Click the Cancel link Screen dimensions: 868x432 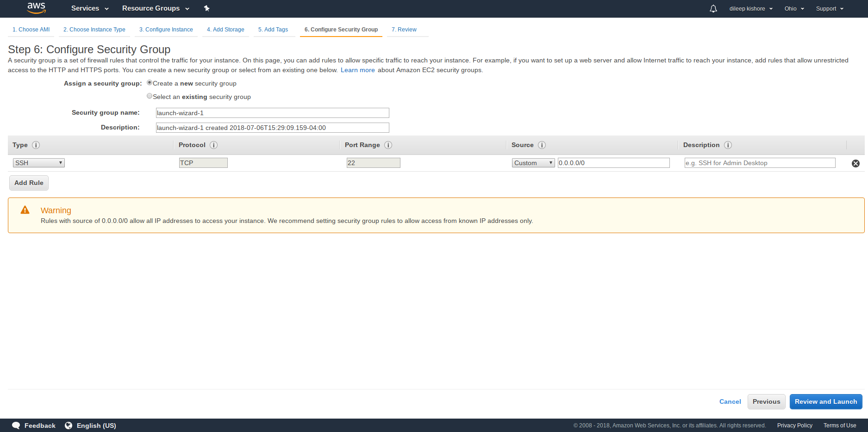tap(730, 401)
